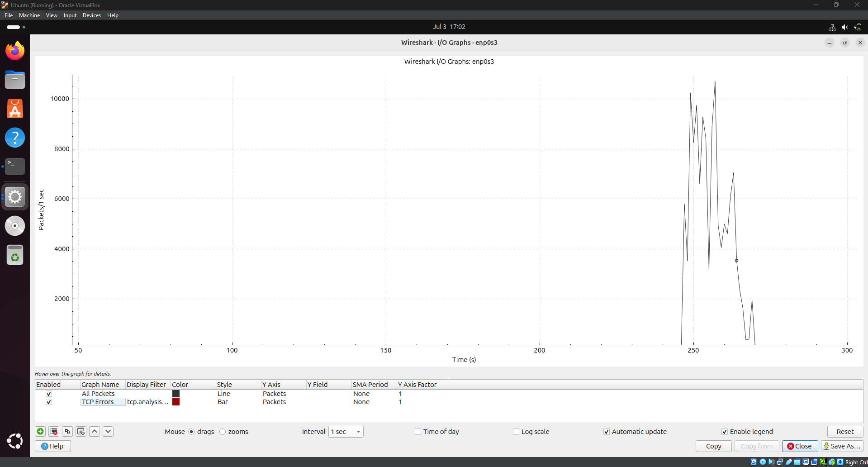Viewport: 868px width, 467px height.
Task: Click the TCP Errors graph name field
Action: tap(103, 402)
